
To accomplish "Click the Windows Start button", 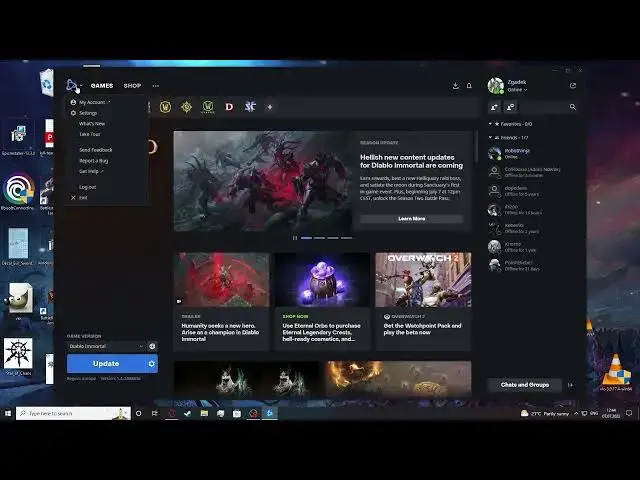I will tap(8, 413).
